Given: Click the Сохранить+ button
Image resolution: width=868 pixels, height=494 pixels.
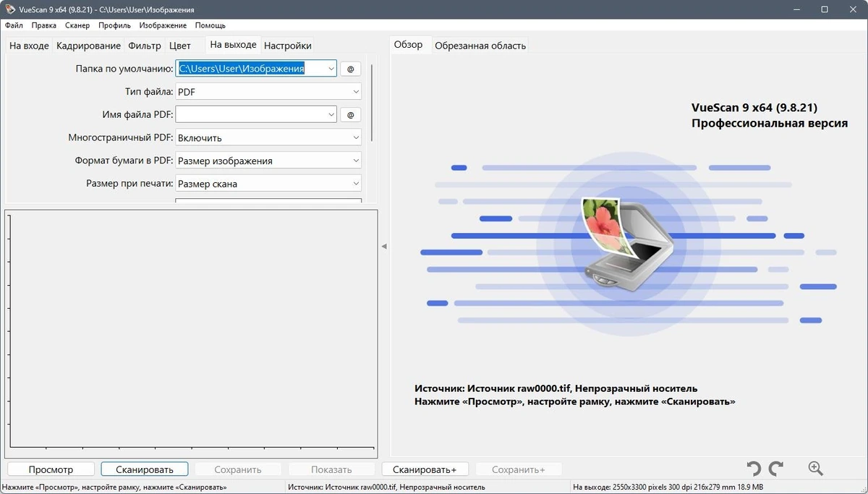Looking at the screenshot, I should pyautogui.click(x=518, y=469).
